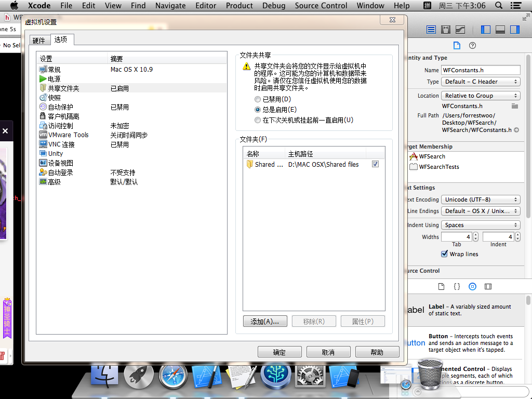Open the Product menu

tap(239, 6)
